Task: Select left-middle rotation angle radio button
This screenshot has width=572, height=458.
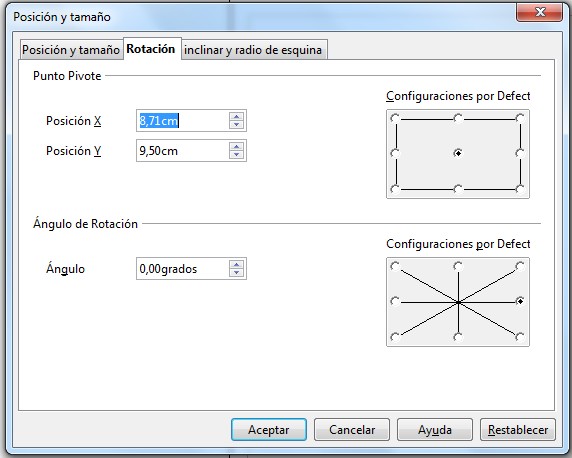Action: (x=395, y=301)
